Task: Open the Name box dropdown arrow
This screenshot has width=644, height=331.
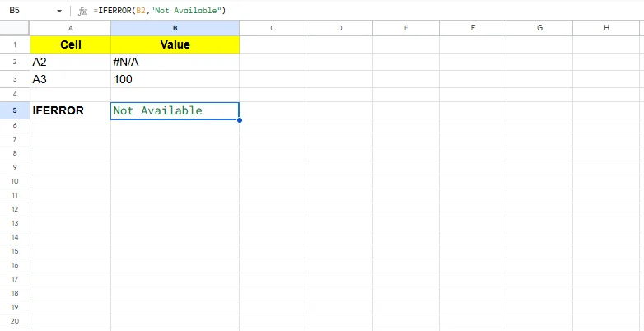Action: coord(59,11)
